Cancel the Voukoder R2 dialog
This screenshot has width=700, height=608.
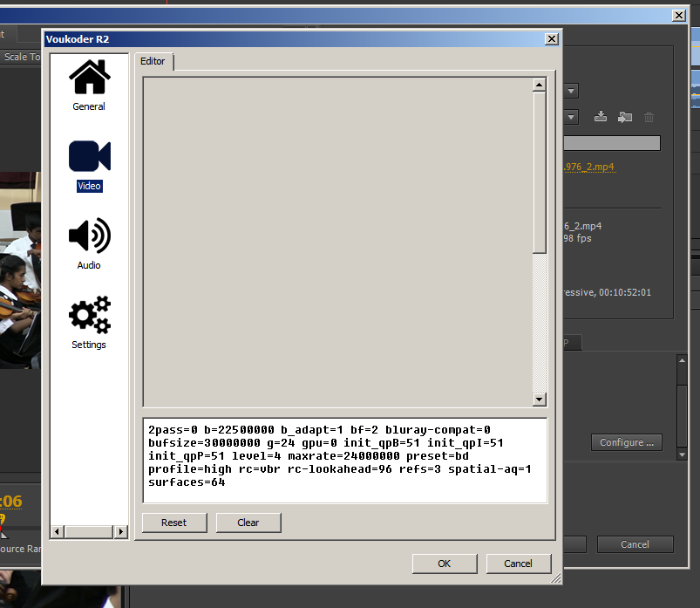coord(518,564)
